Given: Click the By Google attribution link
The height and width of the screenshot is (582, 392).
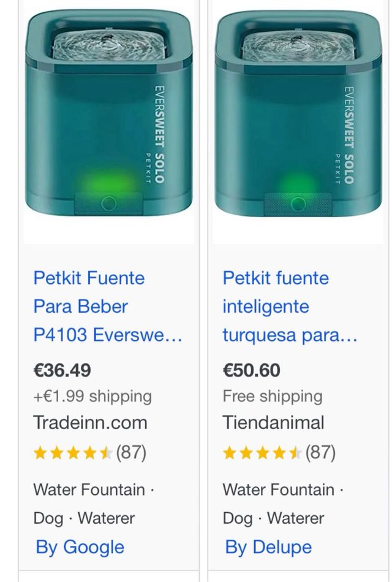Looking at the screenshot, I should pyautogui.click(x=80, y=547).
